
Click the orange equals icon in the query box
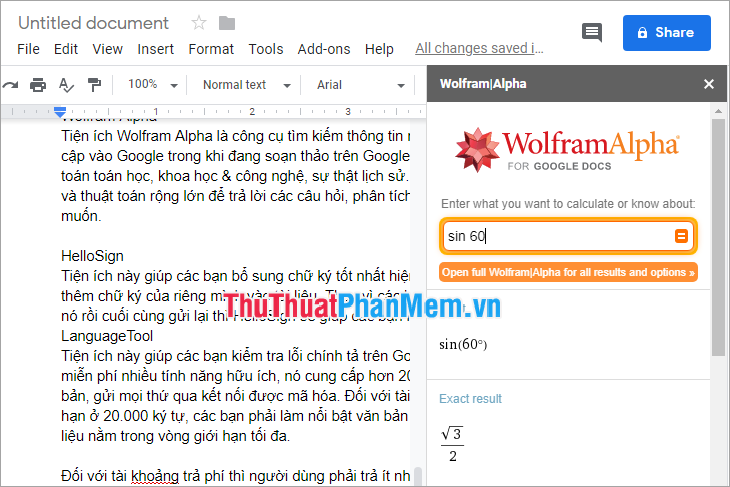681,236
